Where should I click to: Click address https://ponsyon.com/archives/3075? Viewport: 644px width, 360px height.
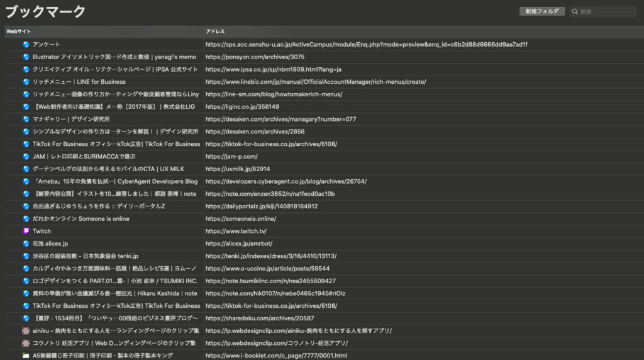click(255, 57)
